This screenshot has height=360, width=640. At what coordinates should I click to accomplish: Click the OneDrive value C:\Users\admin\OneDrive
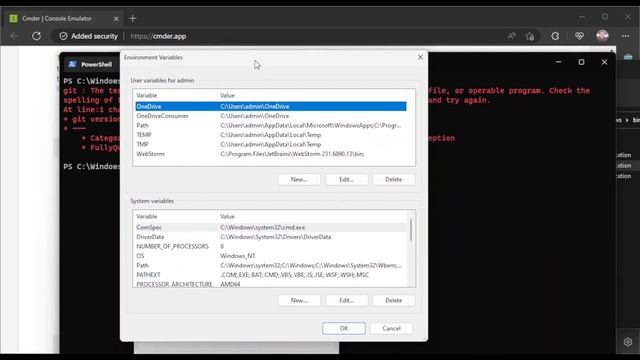tap(255, 106)
